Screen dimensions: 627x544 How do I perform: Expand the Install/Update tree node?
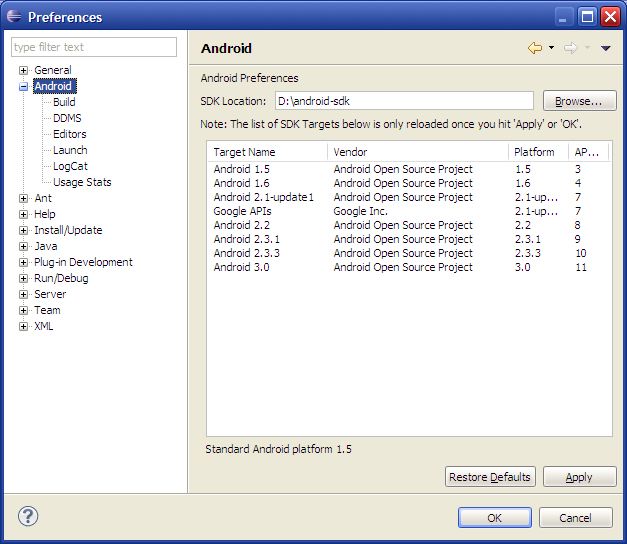click(x=23, y=230)
